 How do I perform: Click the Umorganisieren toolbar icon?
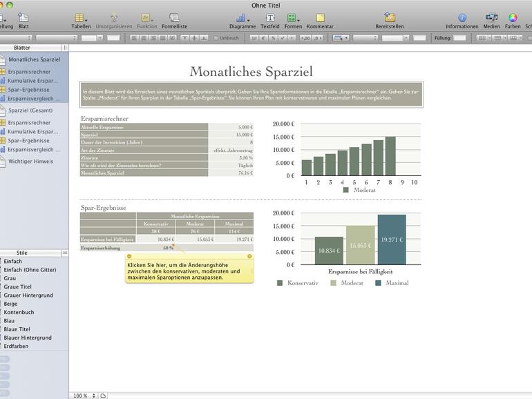pyautogui.click(x=114, y=20)
